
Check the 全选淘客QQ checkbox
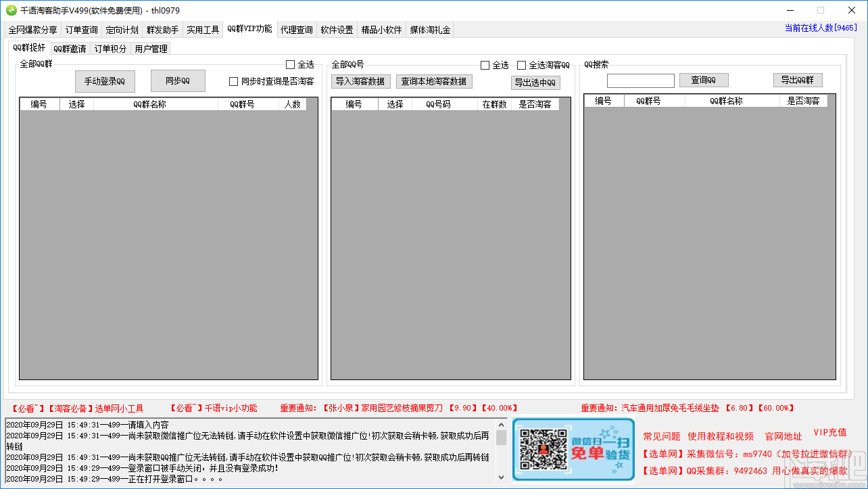[522, 66]
